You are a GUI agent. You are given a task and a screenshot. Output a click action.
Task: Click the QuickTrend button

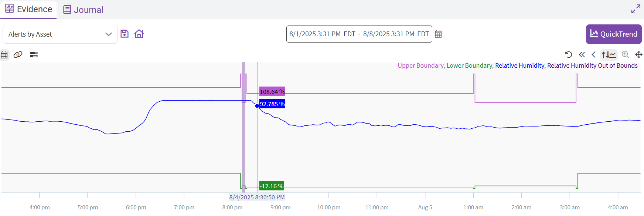(613, 34)
